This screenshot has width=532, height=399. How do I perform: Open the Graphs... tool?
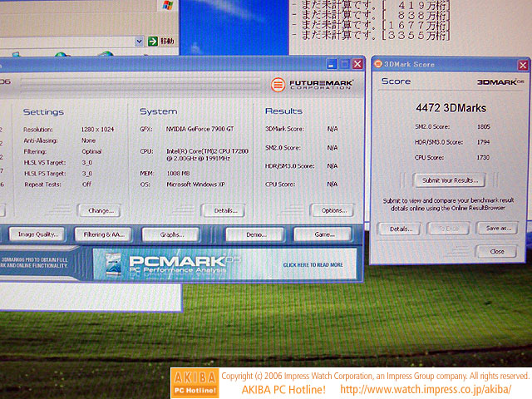pyautogui.click(x=174, y=234)
